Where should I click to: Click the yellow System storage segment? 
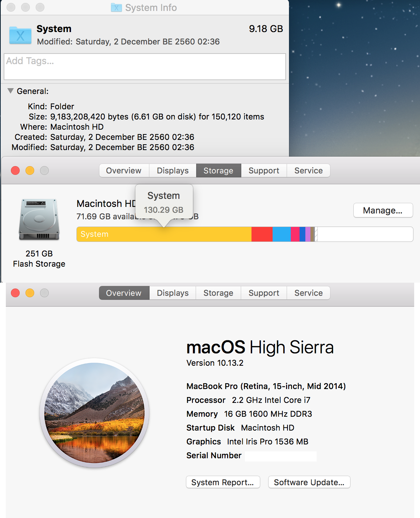pyautogui.click(x=164, y=234)
